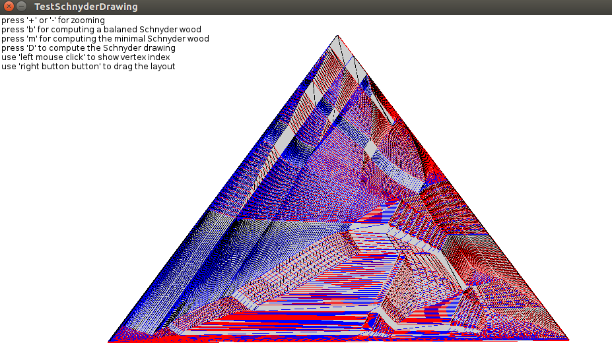Click the center of the Schnyder drawing triangle

coord(338,239)
